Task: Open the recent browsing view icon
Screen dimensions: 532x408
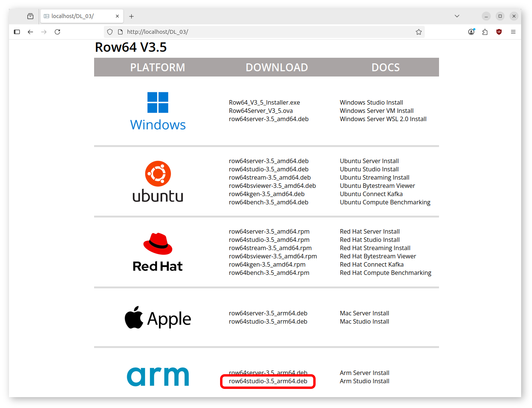Action: [30, 16]
